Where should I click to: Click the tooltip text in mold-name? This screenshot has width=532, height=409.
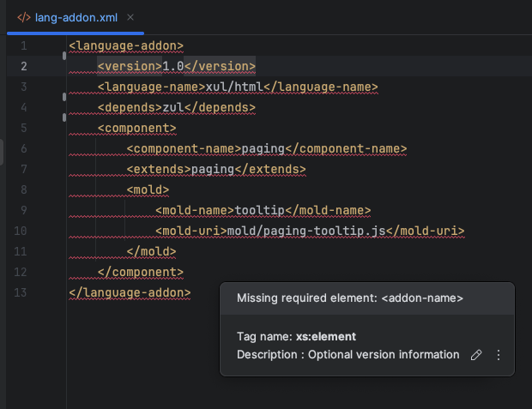(260, 210)
